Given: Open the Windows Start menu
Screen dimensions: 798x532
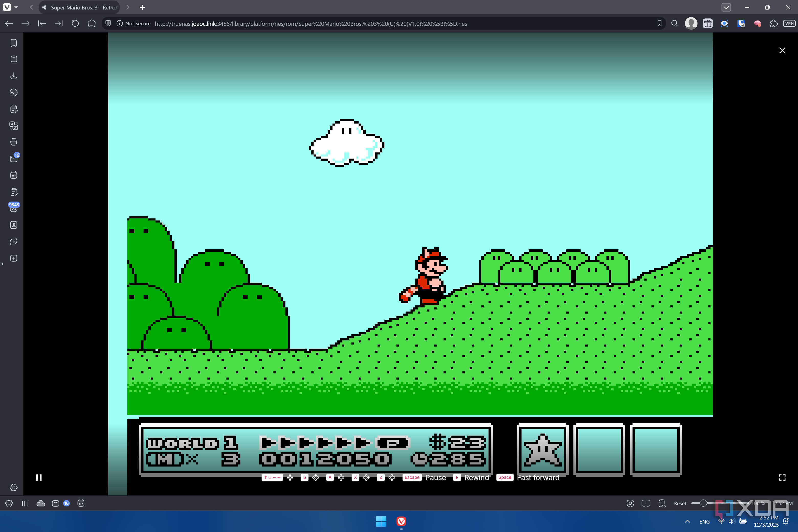Looking at the screenshot, I should tap(381, 522).
